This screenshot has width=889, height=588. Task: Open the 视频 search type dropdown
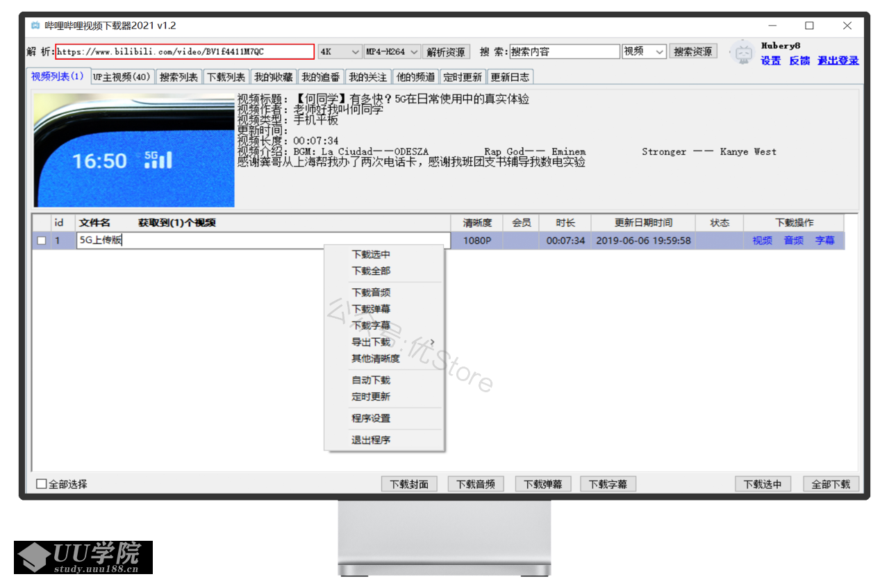644,52
